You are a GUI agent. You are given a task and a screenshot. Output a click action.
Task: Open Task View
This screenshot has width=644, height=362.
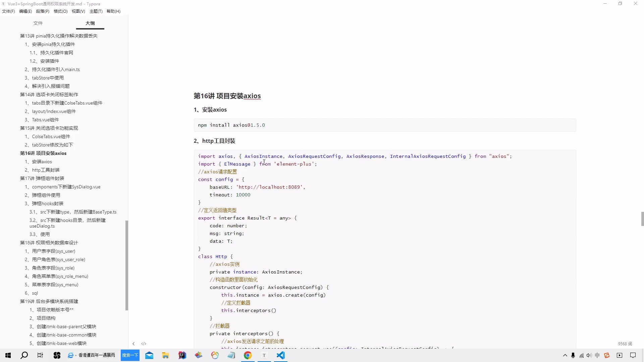pos(40,355)
